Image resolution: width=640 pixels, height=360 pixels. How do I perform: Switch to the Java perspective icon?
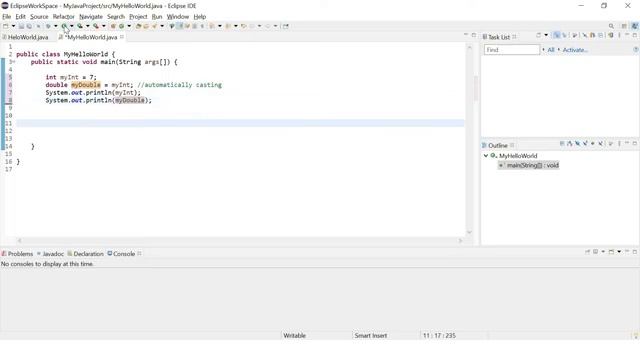point(635,26)
